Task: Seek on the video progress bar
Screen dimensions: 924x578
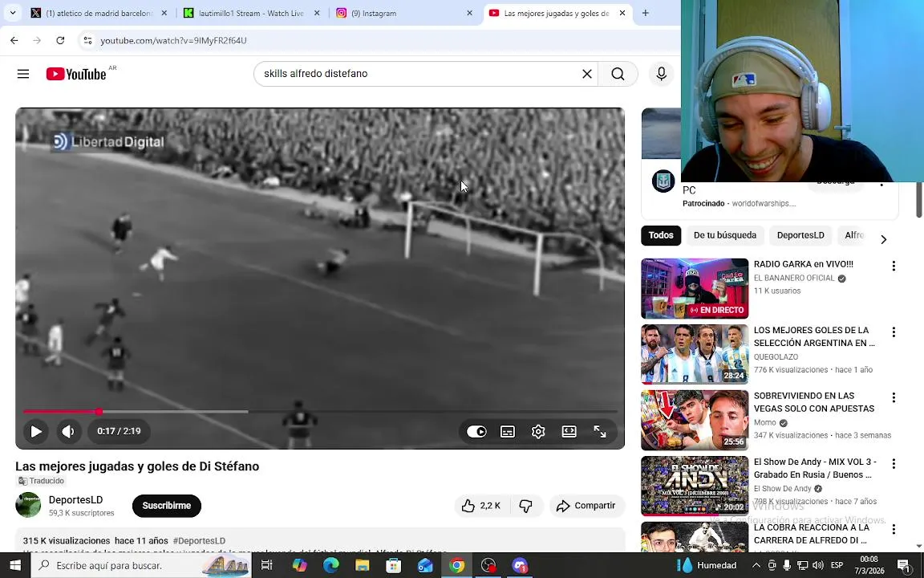Action: pos(320,412)
